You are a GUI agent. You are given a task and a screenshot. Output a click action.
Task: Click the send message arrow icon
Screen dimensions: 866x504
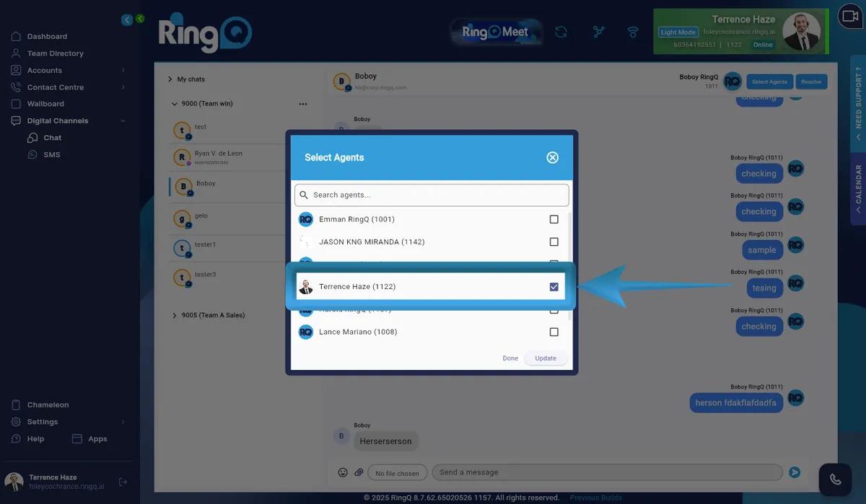[x=795, y=472]
